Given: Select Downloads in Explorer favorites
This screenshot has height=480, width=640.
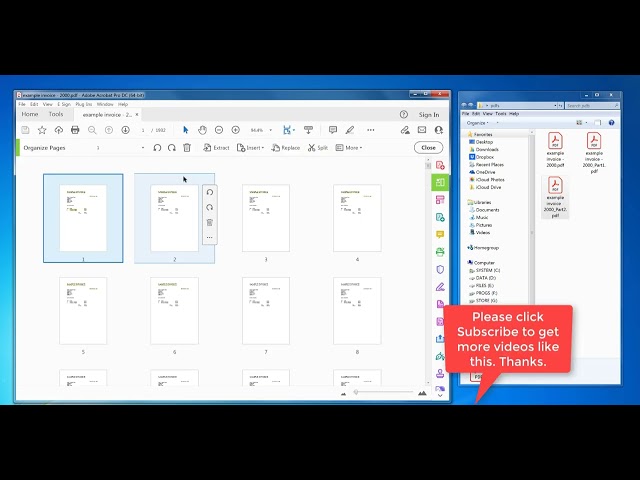Looking at the screenshot, I should tap(484, 149).
